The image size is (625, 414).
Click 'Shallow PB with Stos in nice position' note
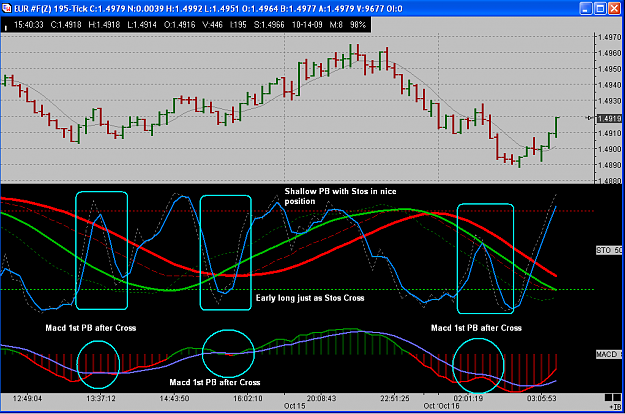[340, 196]
